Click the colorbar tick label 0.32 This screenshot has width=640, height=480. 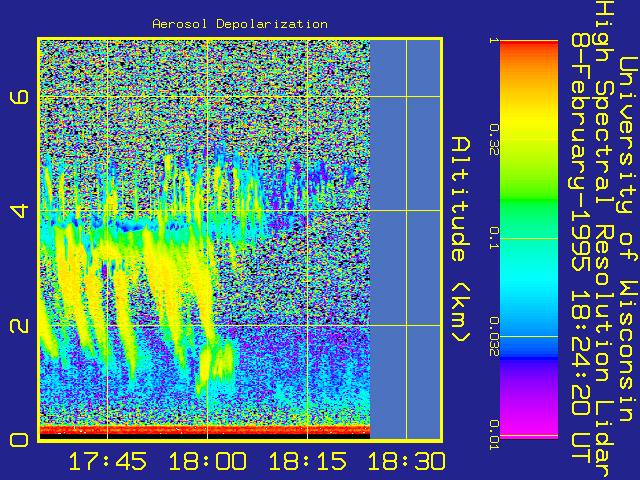494,140
